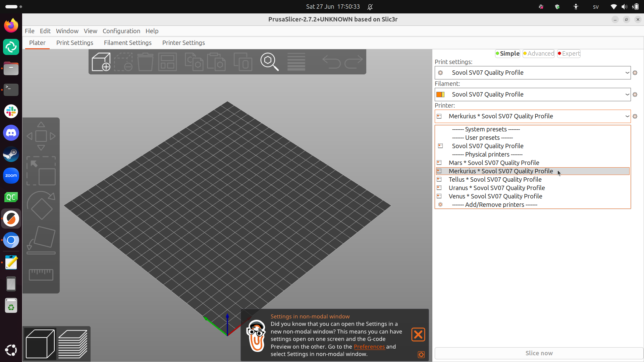Open the Configuration menu
This screenshot has width=644, height=362.
tap(121, 31)
